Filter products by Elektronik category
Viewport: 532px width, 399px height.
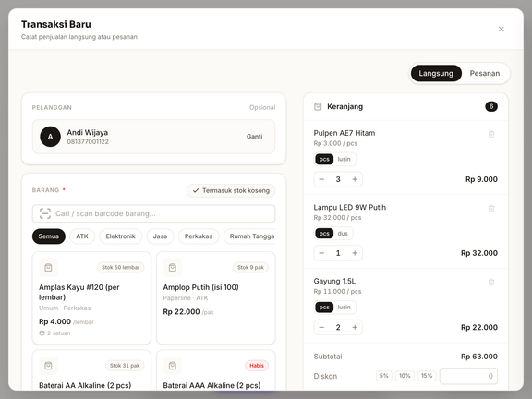pos(120,236)
